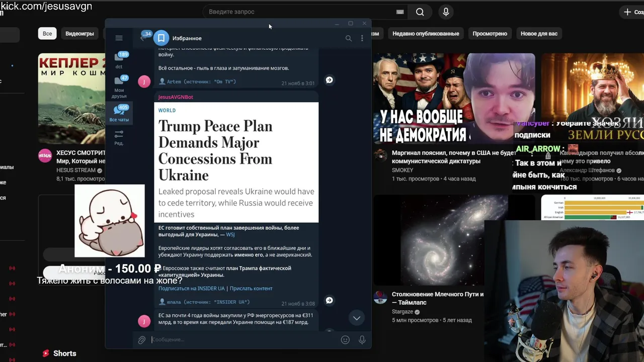Maximize the Telegram window
Screen dimensions: 644x362
351,24
